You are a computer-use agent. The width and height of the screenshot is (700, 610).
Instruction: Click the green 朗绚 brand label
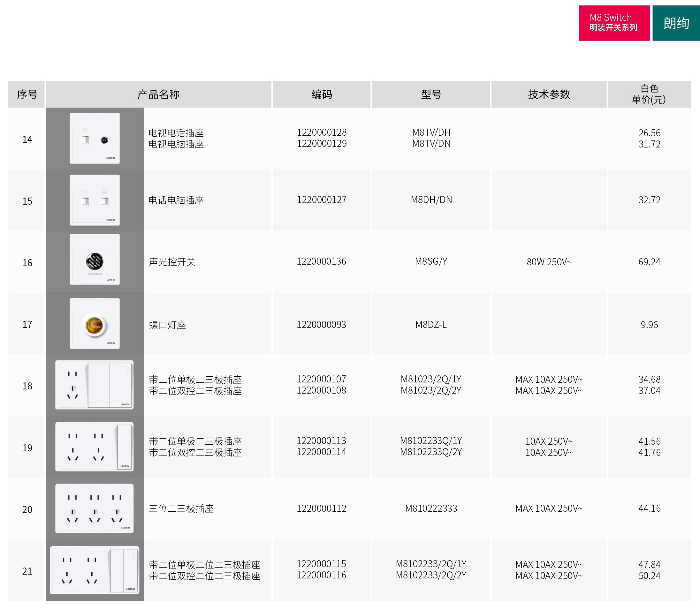coord(676,23)
